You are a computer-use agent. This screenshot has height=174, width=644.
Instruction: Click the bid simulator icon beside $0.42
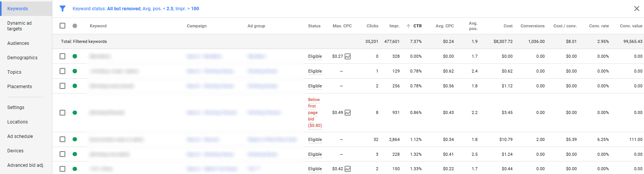347,169
